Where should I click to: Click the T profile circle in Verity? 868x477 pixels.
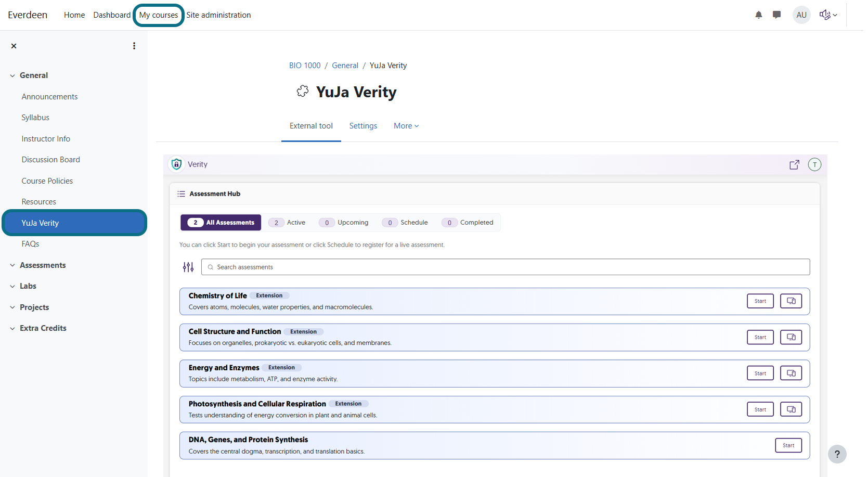coord(814,164)
